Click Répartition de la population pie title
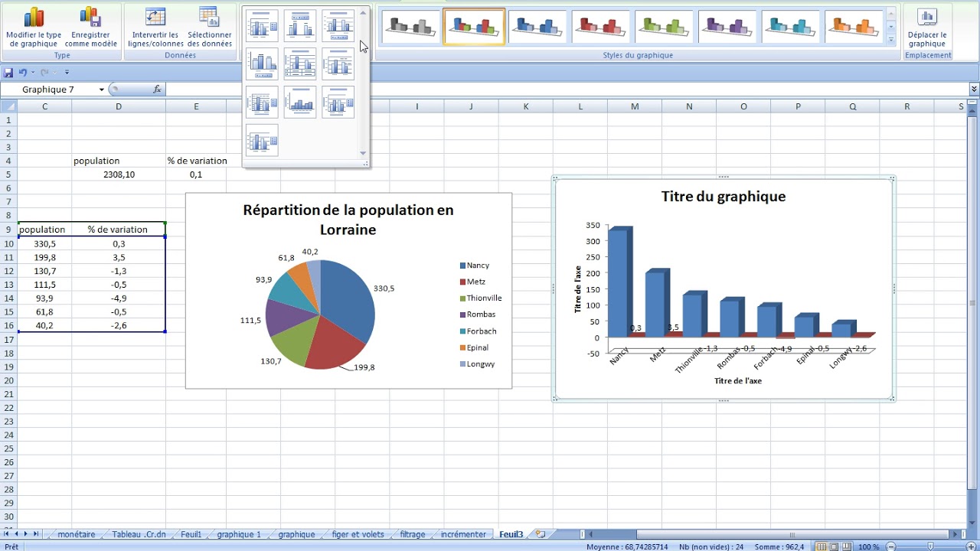Screen dimensions: 980x551 [348, 219]
